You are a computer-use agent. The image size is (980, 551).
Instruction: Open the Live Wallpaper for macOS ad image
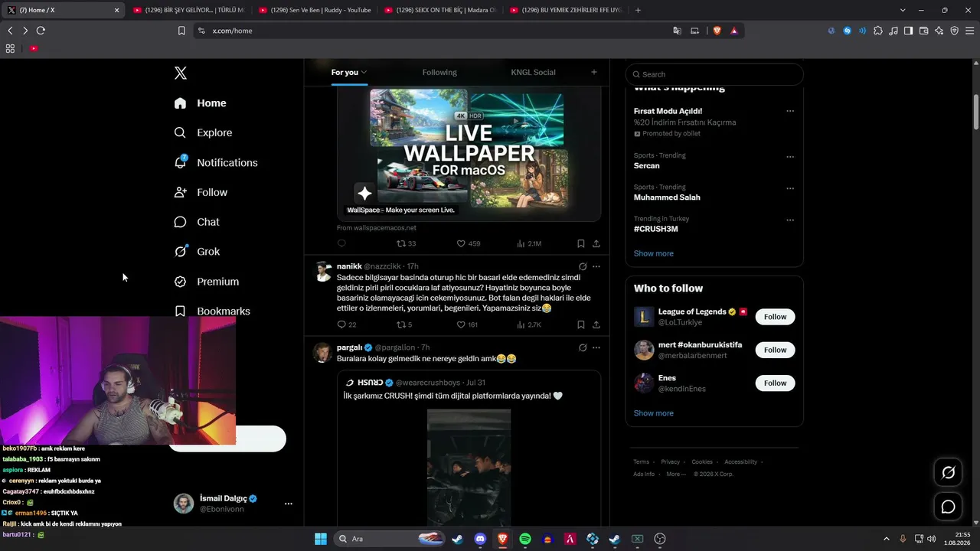(x=469, y=155)
